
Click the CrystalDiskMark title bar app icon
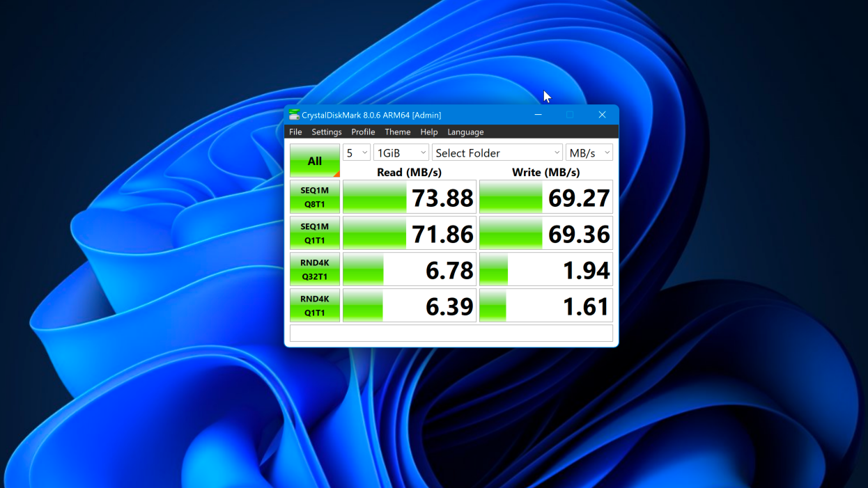pyautogui.click(x=294, y=115)
